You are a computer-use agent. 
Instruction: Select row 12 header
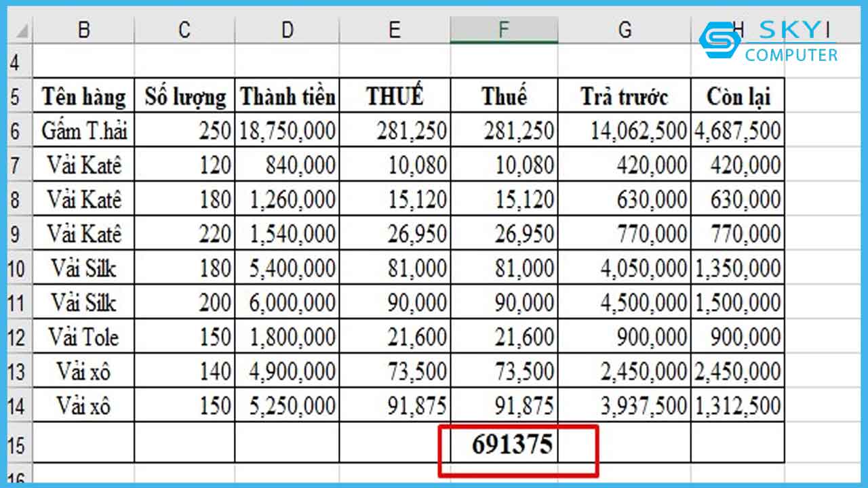click(19, 337)
